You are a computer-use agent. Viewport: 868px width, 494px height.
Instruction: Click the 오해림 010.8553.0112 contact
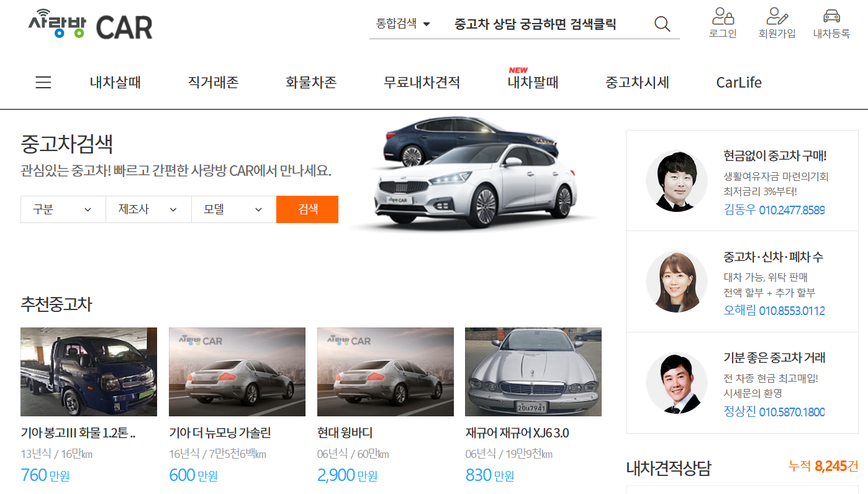(774, 311)
